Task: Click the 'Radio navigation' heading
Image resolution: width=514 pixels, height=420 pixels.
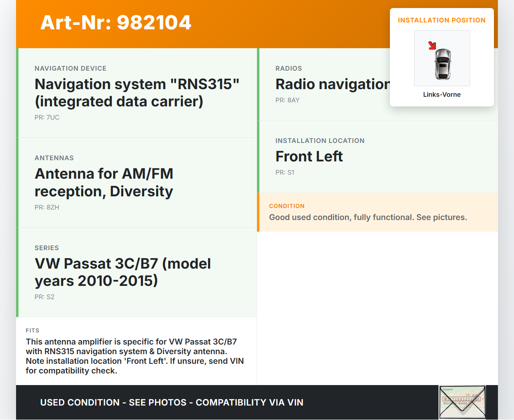Action: (x=332, y=84)
